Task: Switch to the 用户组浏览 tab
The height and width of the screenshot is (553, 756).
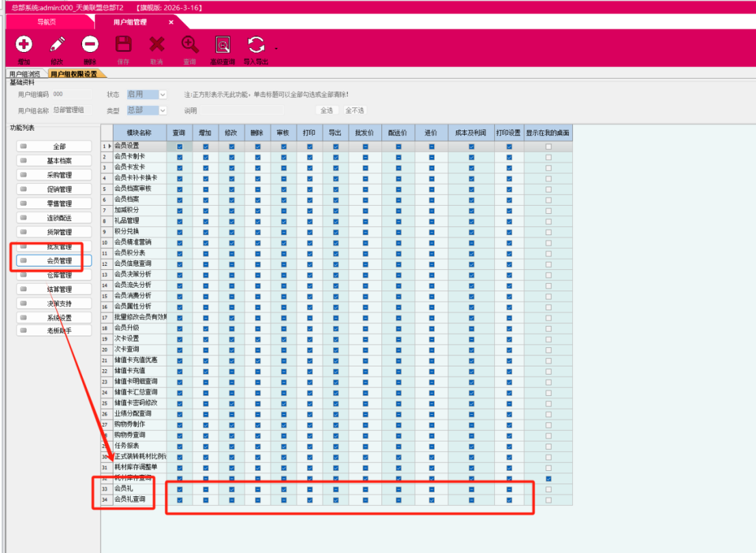Action: click(x=25, y=74)
